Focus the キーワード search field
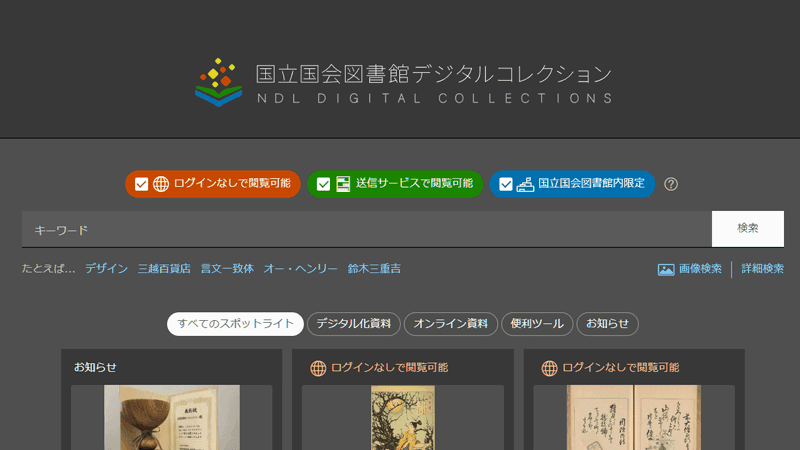 point(366,230)
